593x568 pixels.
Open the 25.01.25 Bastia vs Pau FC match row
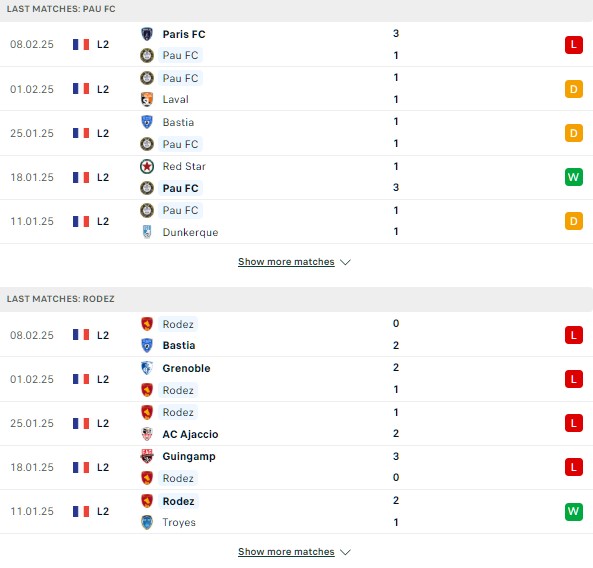pyautogui.click(x=296, y=133)
